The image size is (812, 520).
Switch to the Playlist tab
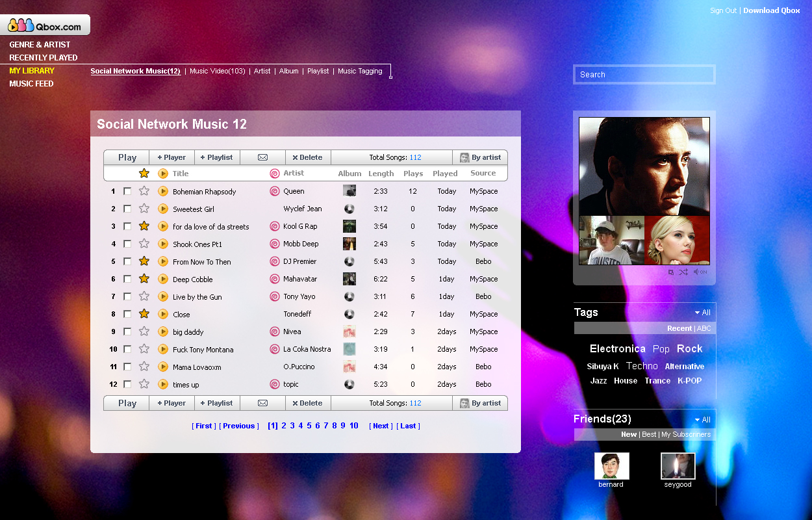pos(318,71)
